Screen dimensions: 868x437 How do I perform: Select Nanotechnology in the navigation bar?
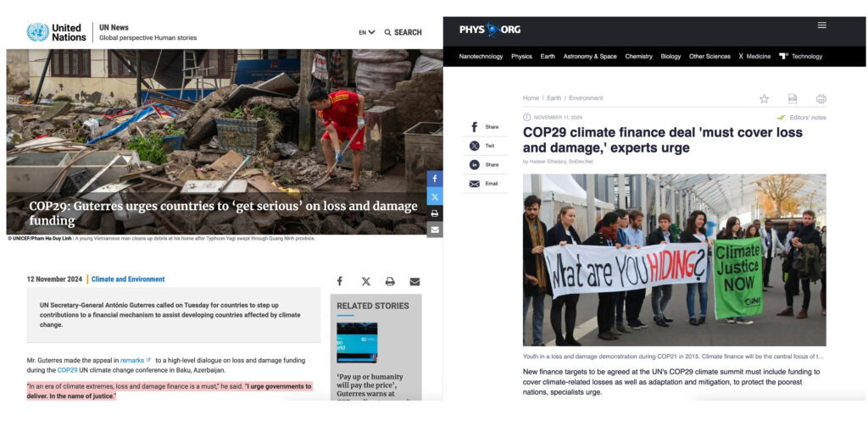point(481,57)
